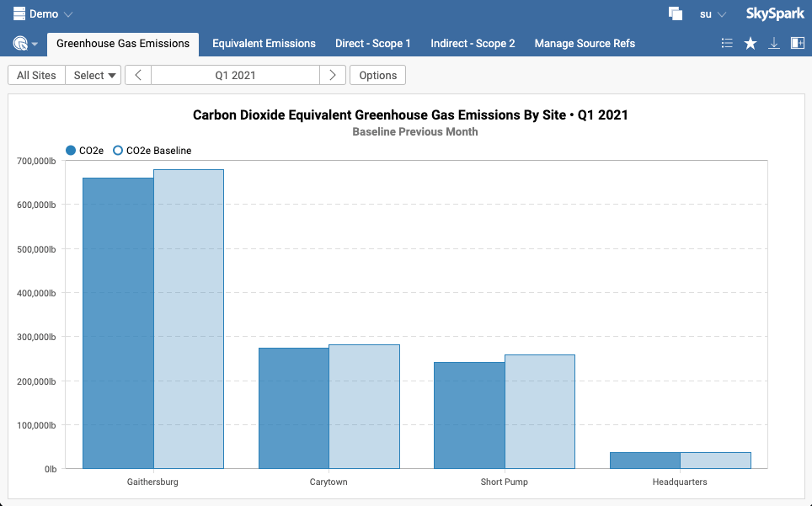Click the 700,000lb axis value
This screenshot has height=506, width=812.
(36, 161)
